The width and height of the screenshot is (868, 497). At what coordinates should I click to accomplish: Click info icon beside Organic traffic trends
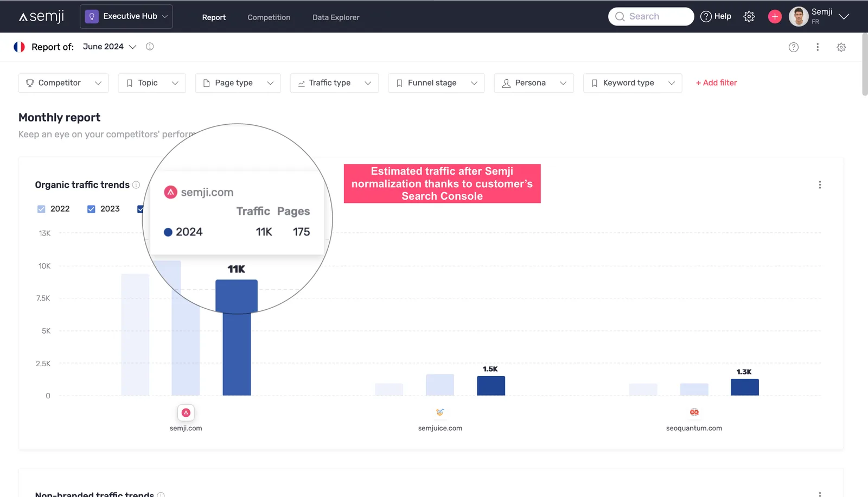tap(136, 184)
